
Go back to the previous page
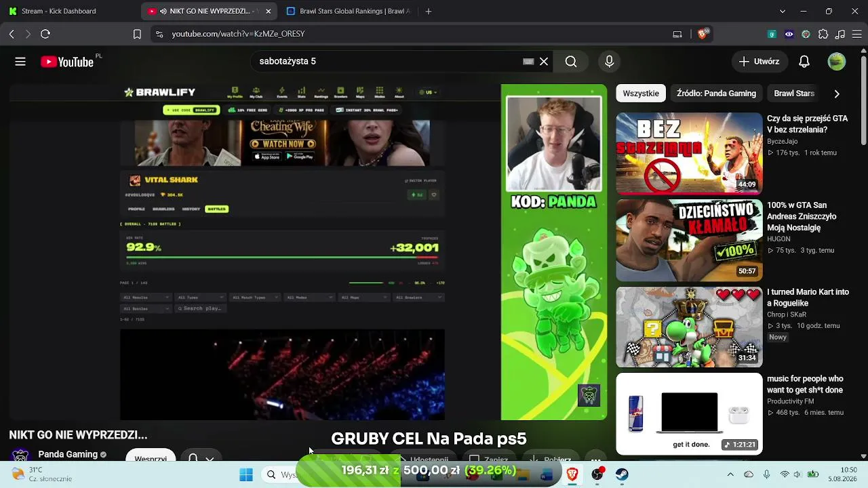12,34
